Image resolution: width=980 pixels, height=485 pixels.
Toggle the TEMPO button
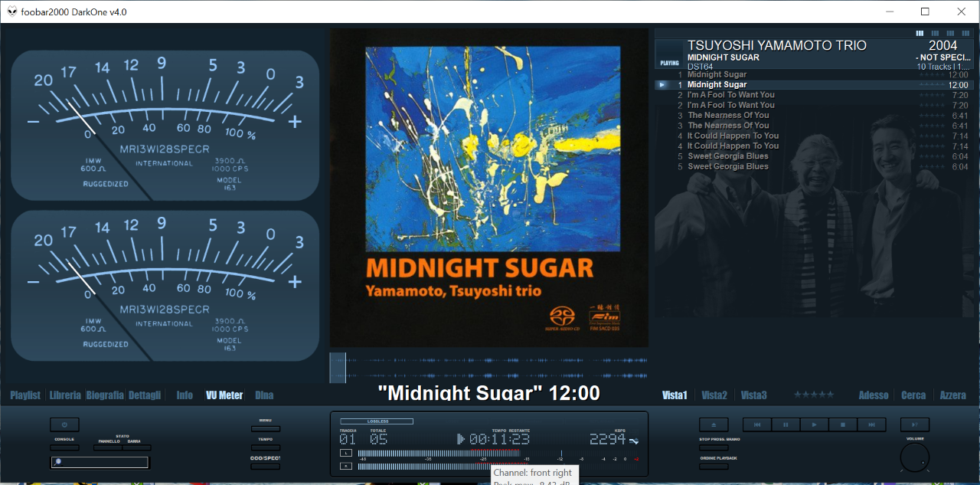pyautogui.click(x=266, y=447)
